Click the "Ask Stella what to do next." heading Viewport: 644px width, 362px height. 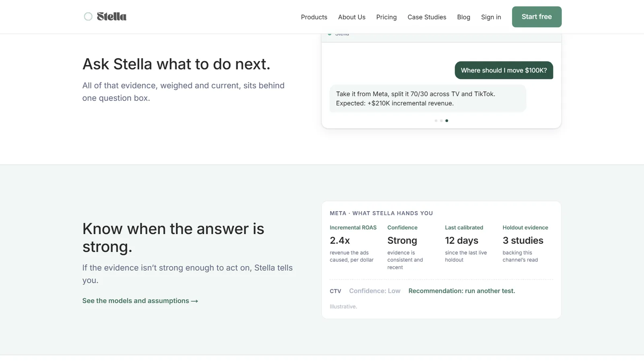click(x=176, y=64)
